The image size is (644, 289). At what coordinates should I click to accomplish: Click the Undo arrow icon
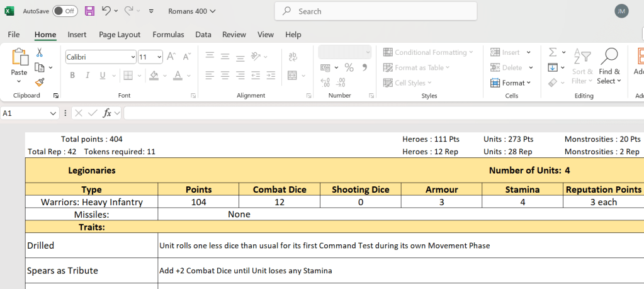[106, 11]
